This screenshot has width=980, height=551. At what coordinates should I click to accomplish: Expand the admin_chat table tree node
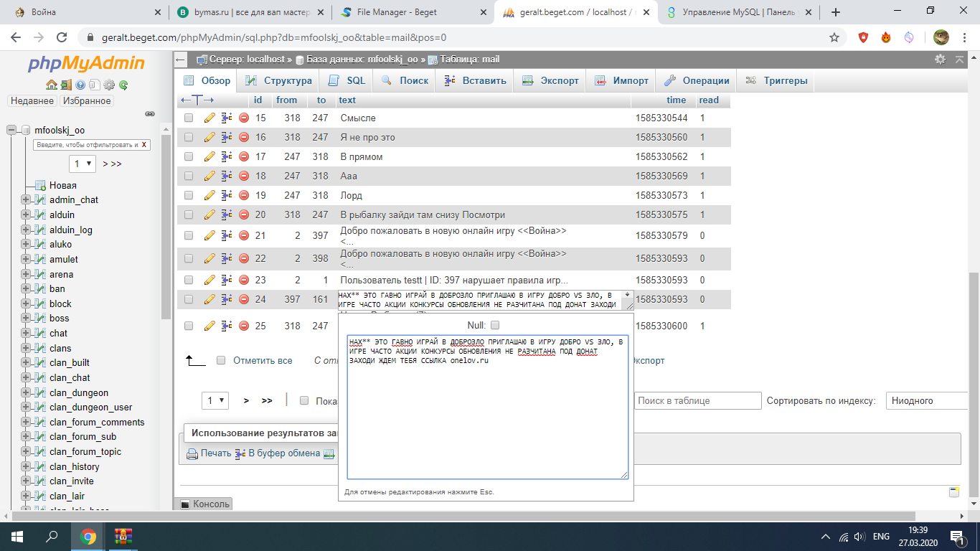click(26, 200)
